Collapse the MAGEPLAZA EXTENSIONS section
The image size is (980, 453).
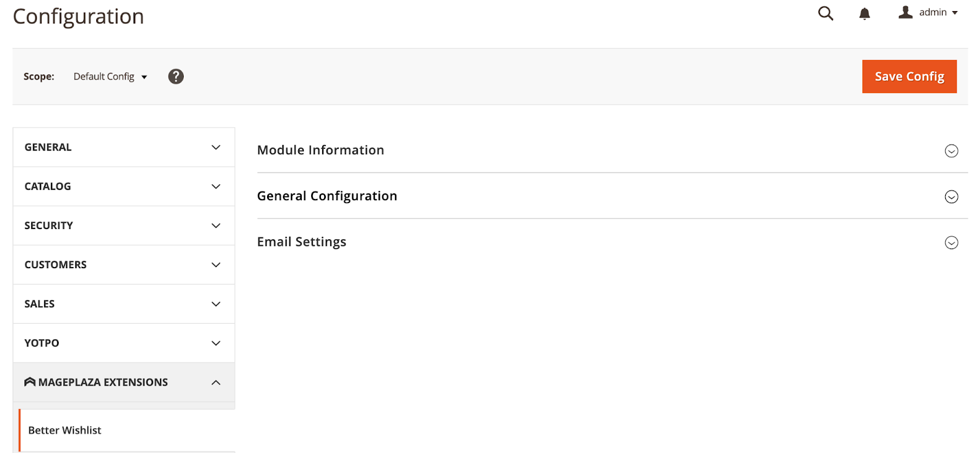click(x=216, y=383)
